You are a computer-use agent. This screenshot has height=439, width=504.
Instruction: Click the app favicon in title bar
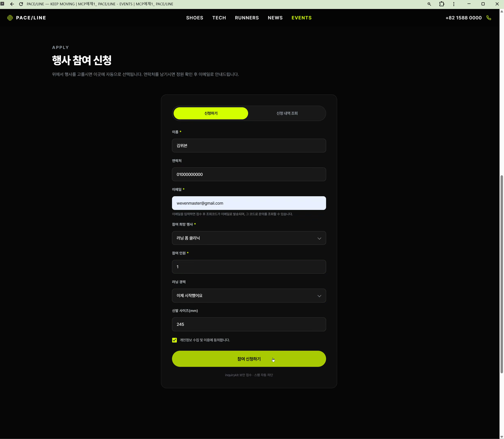click(2, 4)
